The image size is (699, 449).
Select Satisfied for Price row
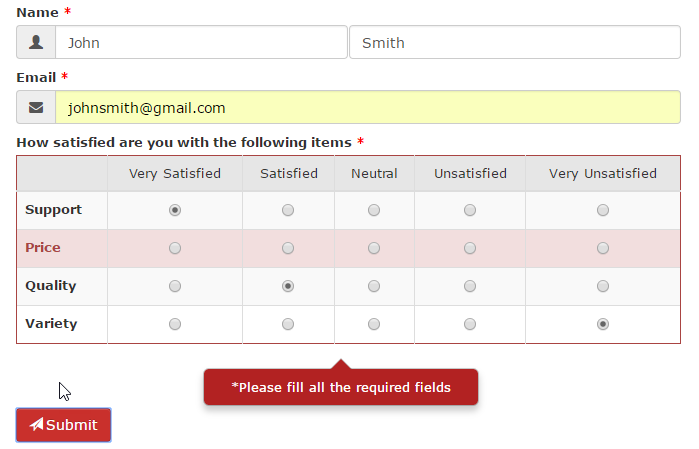[x=288, y=248]
